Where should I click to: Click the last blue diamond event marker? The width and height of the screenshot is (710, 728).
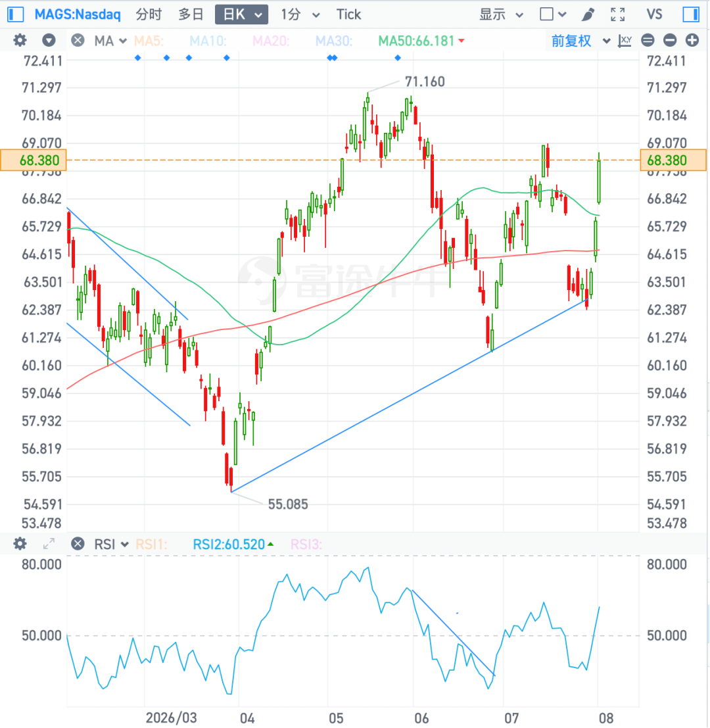pyautogui.click(x=398, y=58)
